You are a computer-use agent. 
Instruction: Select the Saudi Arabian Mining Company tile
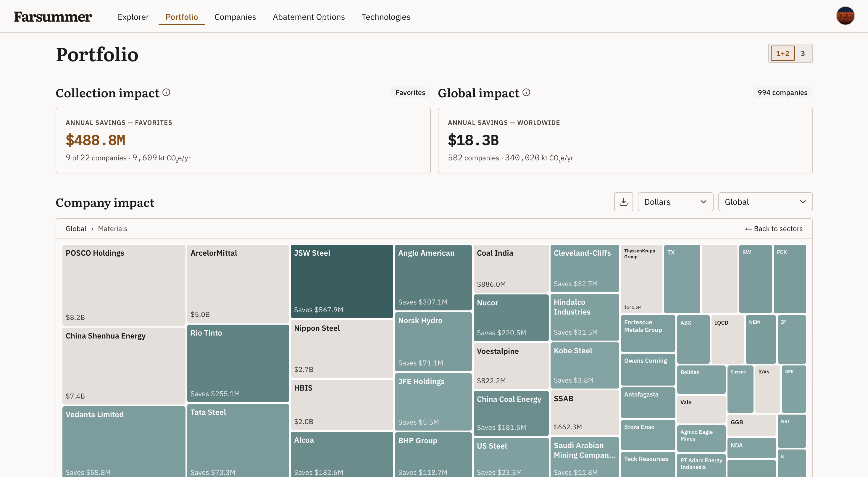tap(584, 457)
